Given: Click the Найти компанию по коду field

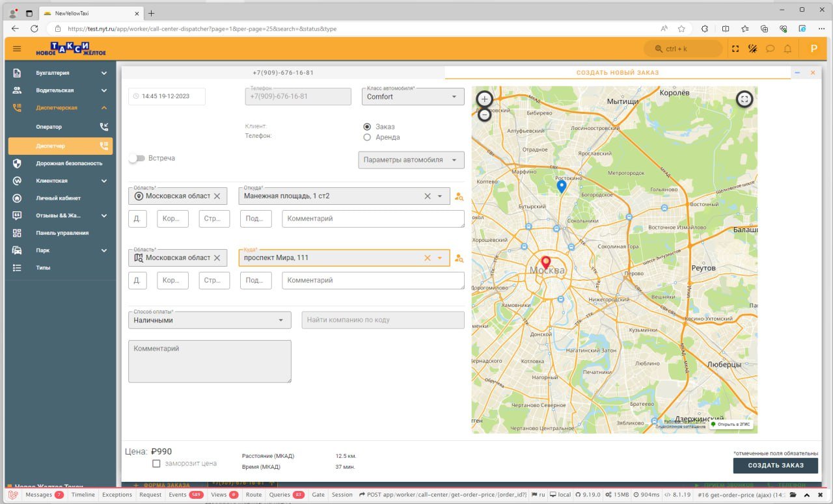Looking at the screenshot, I should (383, 320).
